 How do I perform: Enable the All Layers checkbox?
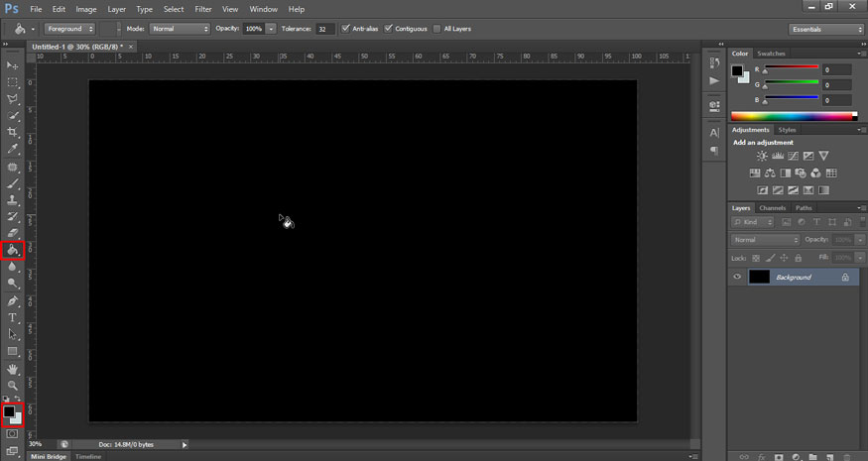coord(437,29)
